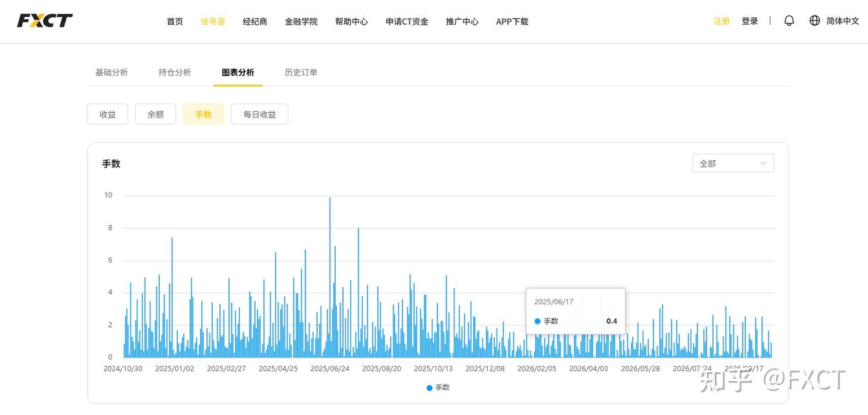
Task: Switch to 基础分析 tab
Action: (112, 72)
